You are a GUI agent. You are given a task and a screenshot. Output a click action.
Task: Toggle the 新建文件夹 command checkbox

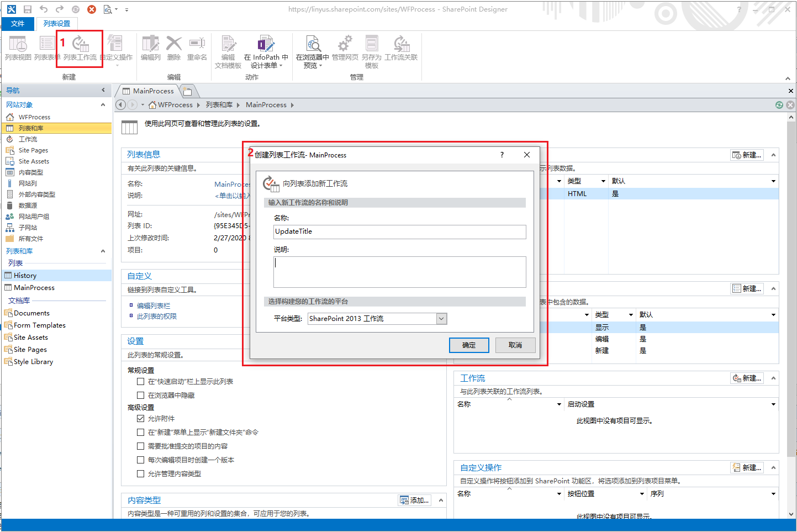[140, 433]
